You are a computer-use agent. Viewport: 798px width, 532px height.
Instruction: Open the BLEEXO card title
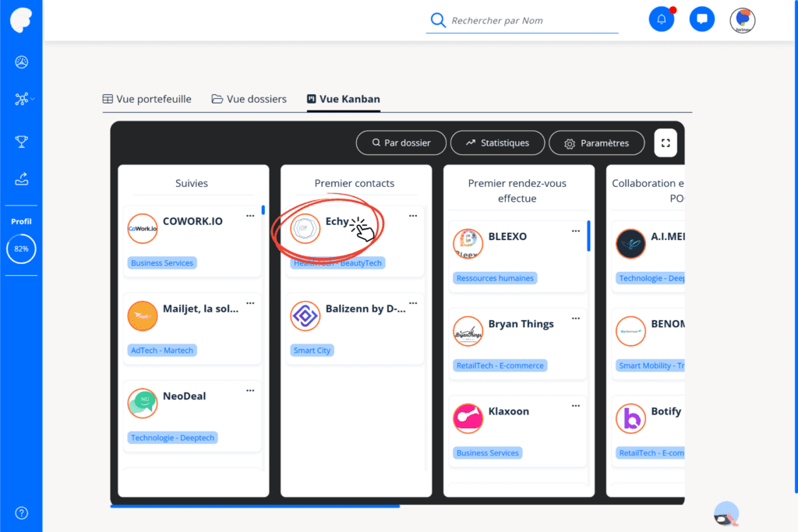point(507,237)
